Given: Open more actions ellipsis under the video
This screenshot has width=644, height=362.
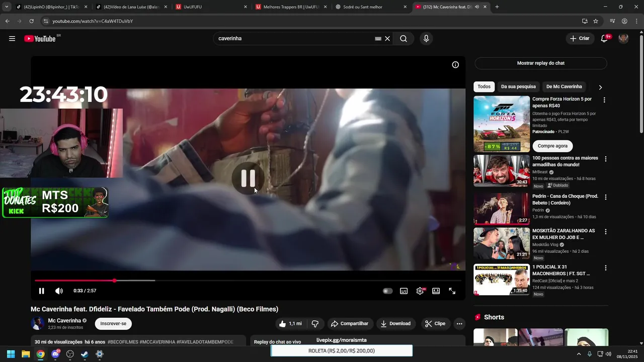Looking at the screenshot, I should click(459, 324).
